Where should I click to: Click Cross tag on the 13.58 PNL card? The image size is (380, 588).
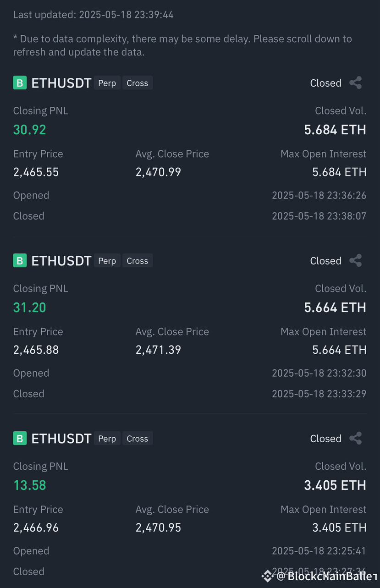point(138,439)
